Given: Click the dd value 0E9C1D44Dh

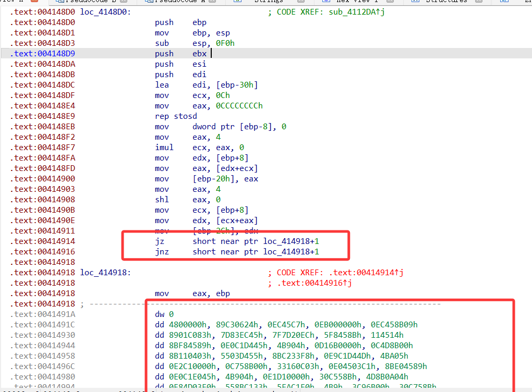Looking at the screenshot, I should 347,357.
